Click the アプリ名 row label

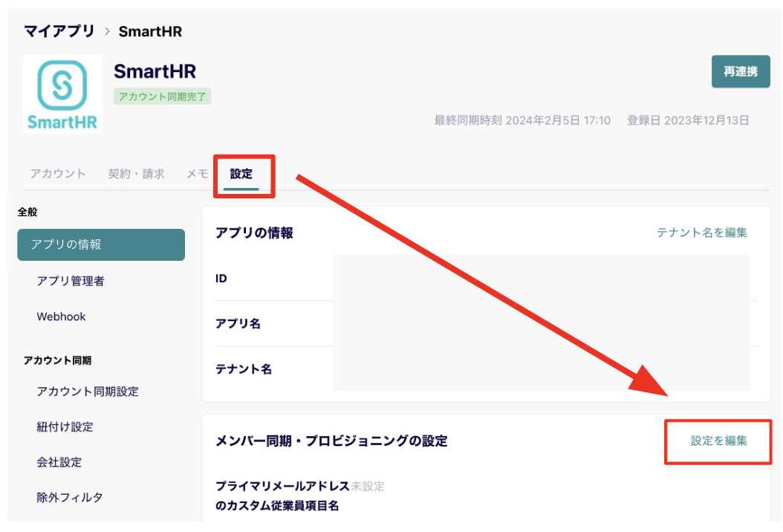(238, 324)
